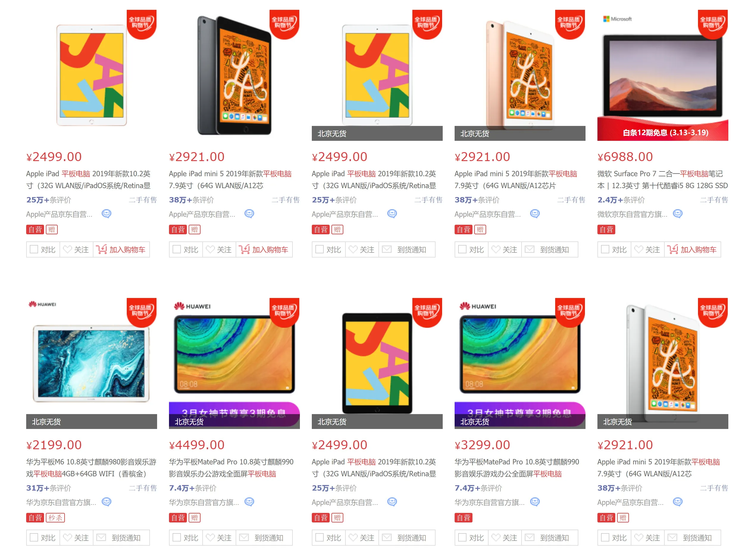Click heart icon for iPad mini 5 space gray
Image resolution: width=756 pixels, height=554 pixels.
point(210,249)
